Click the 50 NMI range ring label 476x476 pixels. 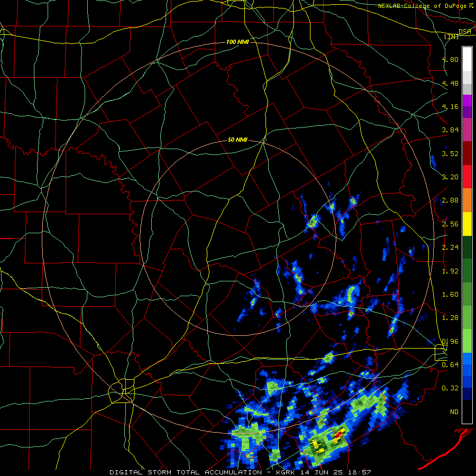point(237,140)
